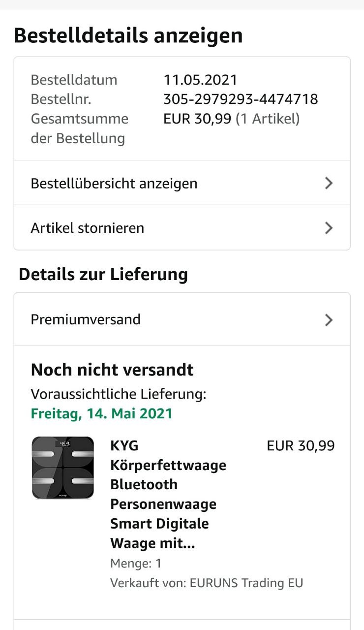364x630 pixels.
Task: Open the Bestellübersicht anzeigen row
Action: (x=182, y=183)
